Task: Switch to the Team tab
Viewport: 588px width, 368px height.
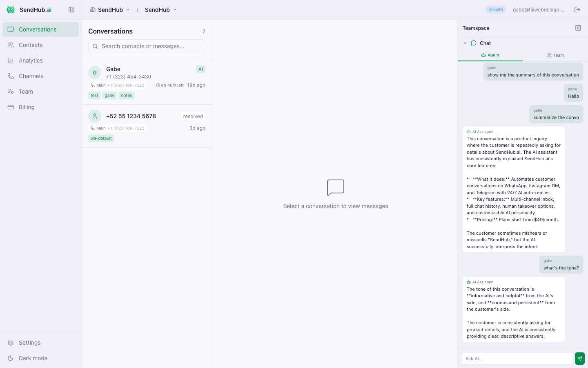Action: click(x=555, y=55)
